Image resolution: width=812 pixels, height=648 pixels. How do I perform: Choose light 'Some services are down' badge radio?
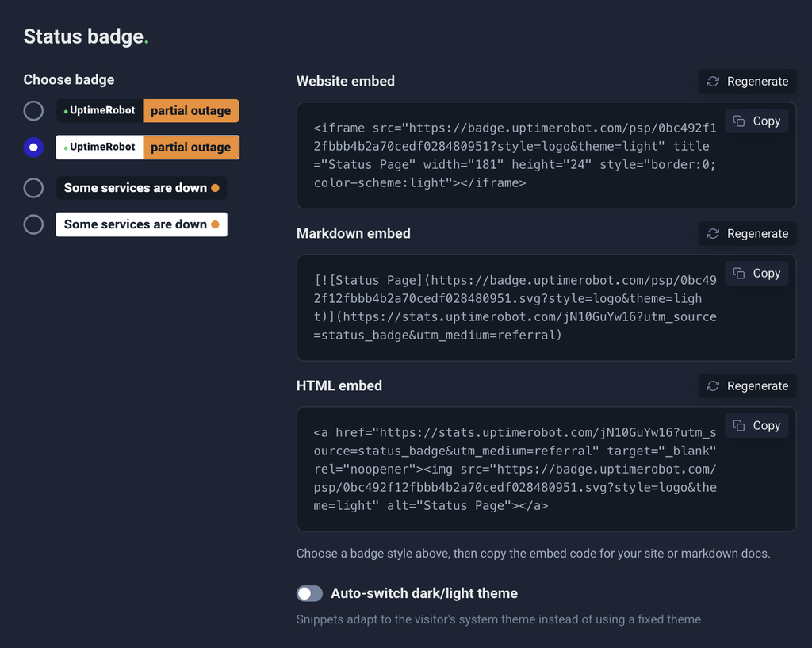tap(33, 224)
